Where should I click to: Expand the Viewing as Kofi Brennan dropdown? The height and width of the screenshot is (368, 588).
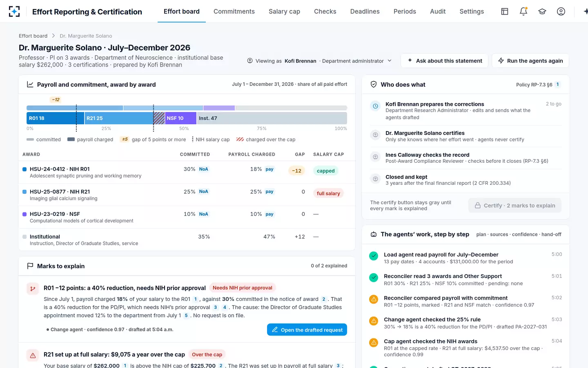click(319, 61)
